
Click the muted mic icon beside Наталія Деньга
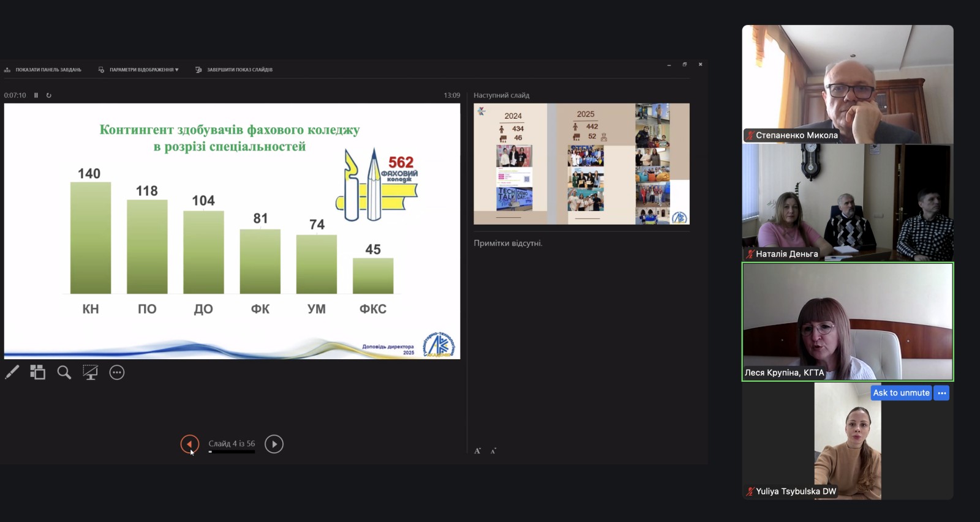[x=750, y=254]
